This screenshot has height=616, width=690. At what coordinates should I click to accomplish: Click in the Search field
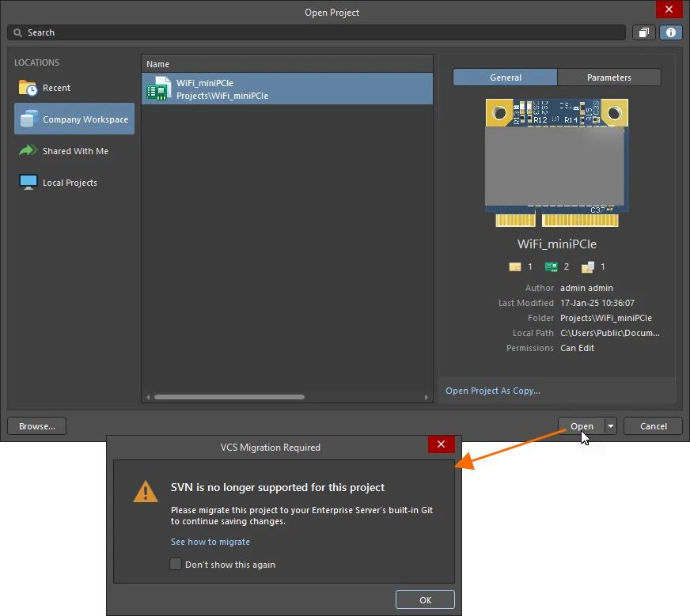pyautogui.click(x=317, y=32)
